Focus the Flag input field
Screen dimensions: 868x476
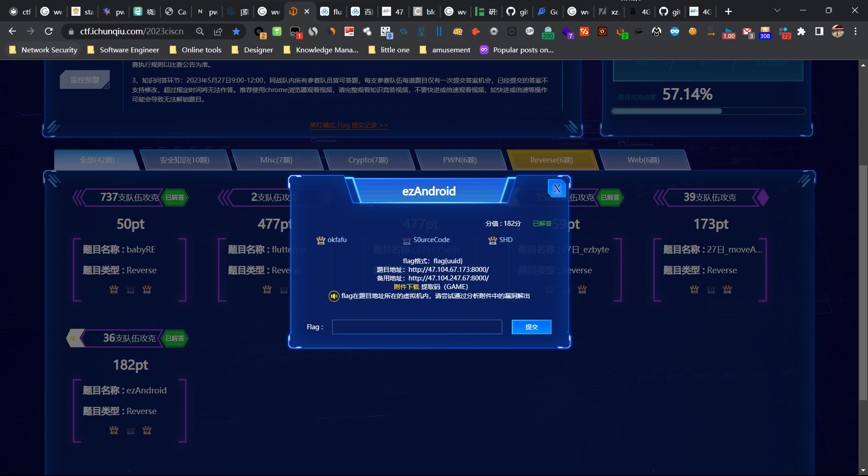tap(417, 327)
